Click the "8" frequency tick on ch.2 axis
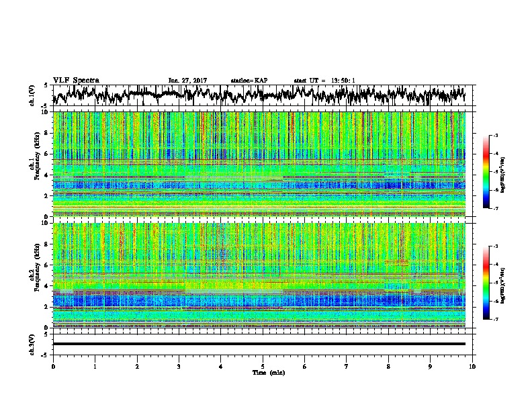Screen dimensions: 532x411 coord(47,244)
